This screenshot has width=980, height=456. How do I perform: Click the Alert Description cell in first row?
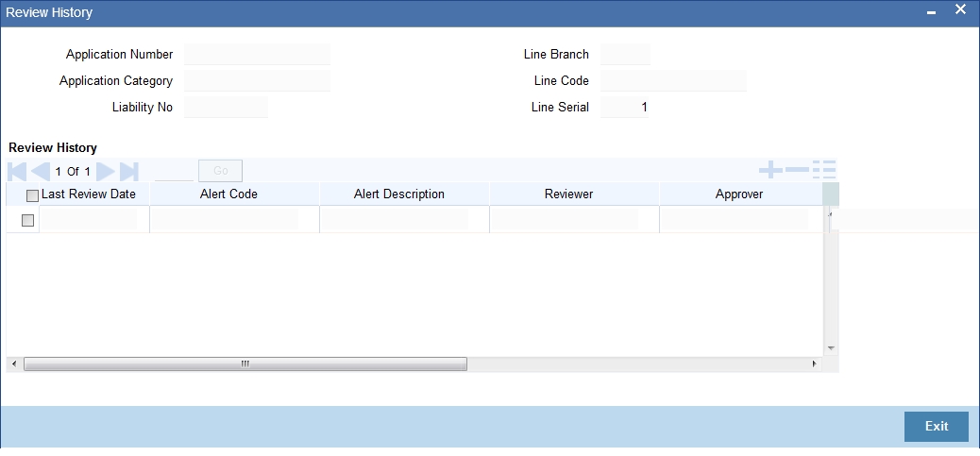[x=395, y=219]
